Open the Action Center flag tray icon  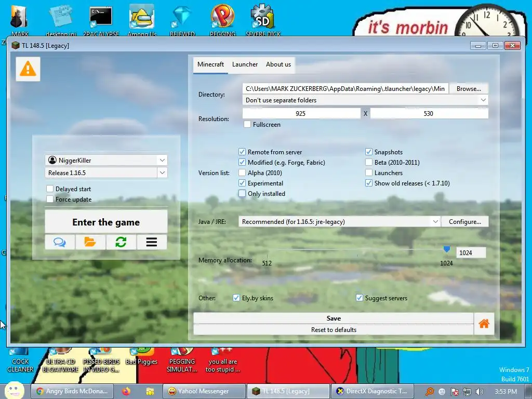coord(455,392)
